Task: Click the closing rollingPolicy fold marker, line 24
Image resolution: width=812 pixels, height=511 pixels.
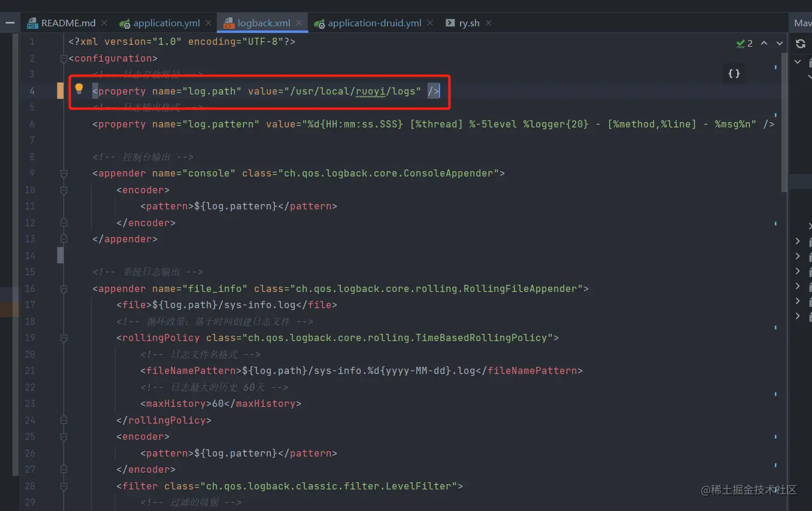Action: click(63, 420)
